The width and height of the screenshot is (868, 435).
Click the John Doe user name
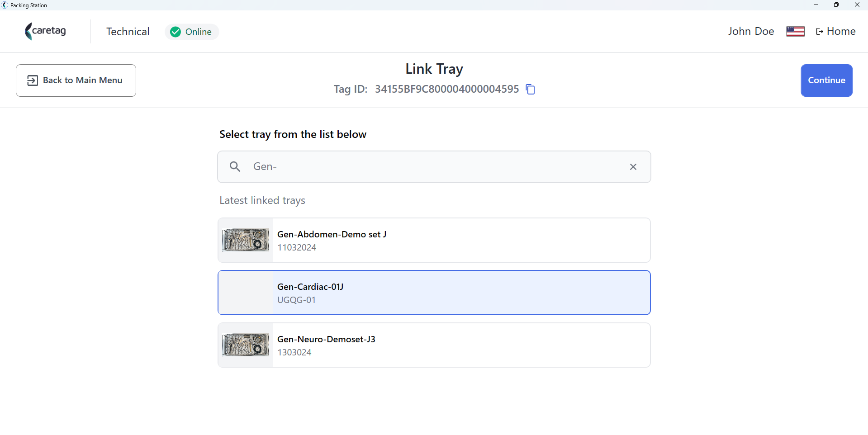pyautogui.click(x=751, y=31)
